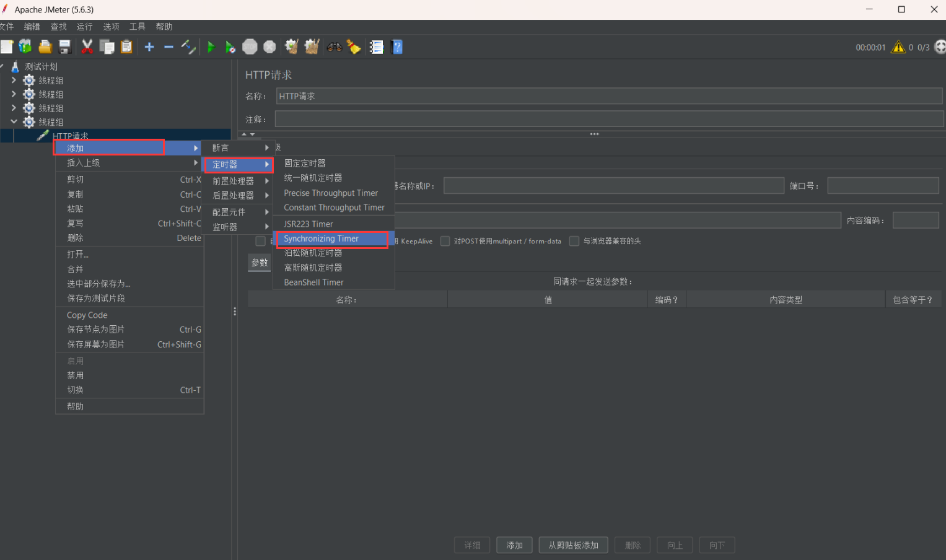
Task: Click the Clear All results icon
Action: (x=312, y=46)
